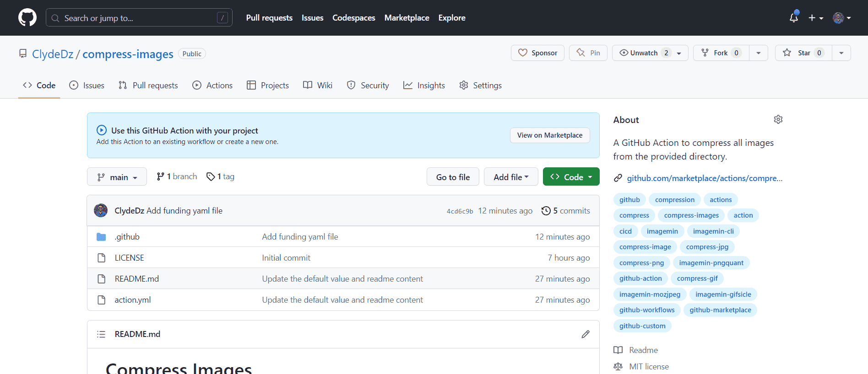Expand the Add file dropdown
This screenshot has height=374, width=868.
click(x=511, y=177)
